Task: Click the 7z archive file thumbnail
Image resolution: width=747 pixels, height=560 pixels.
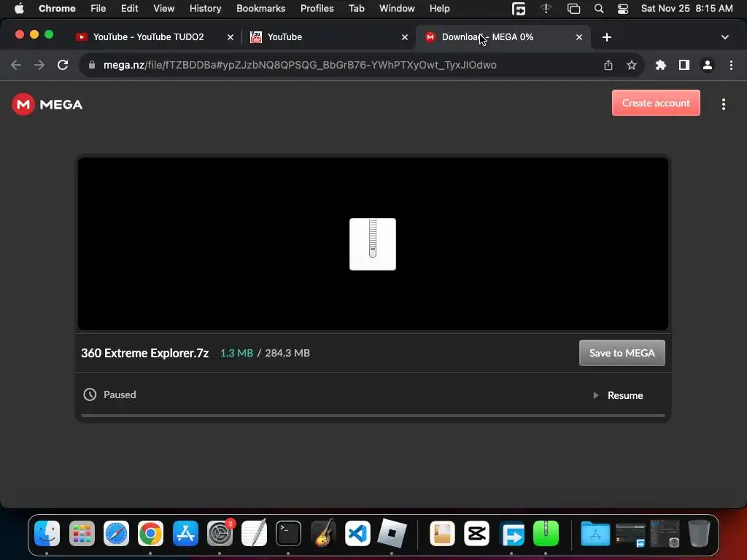Action: tap(373, 244)
